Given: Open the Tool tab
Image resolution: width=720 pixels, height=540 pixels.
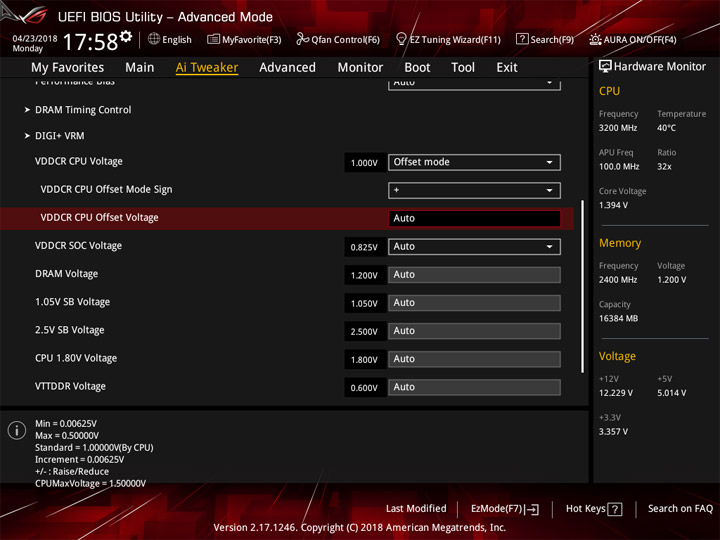Looking at the screenshot, I should click(463, 68).
